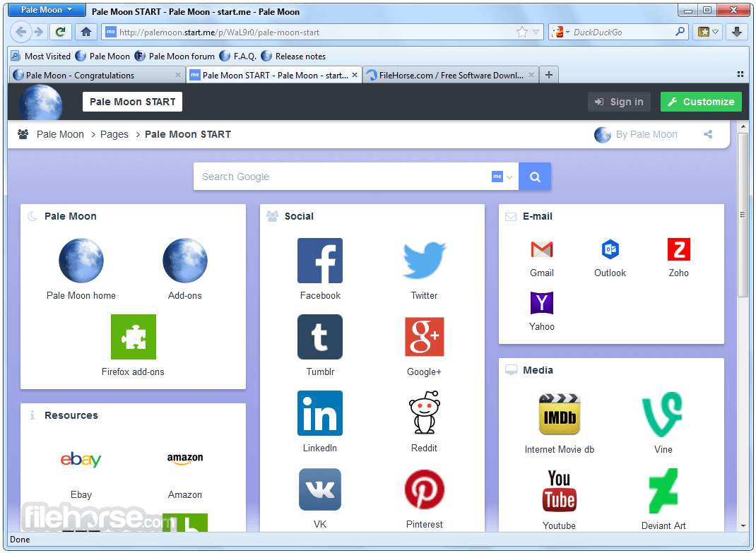Click the Pale Moon START header button
756x553 pixels.
(x=133, y=102)
